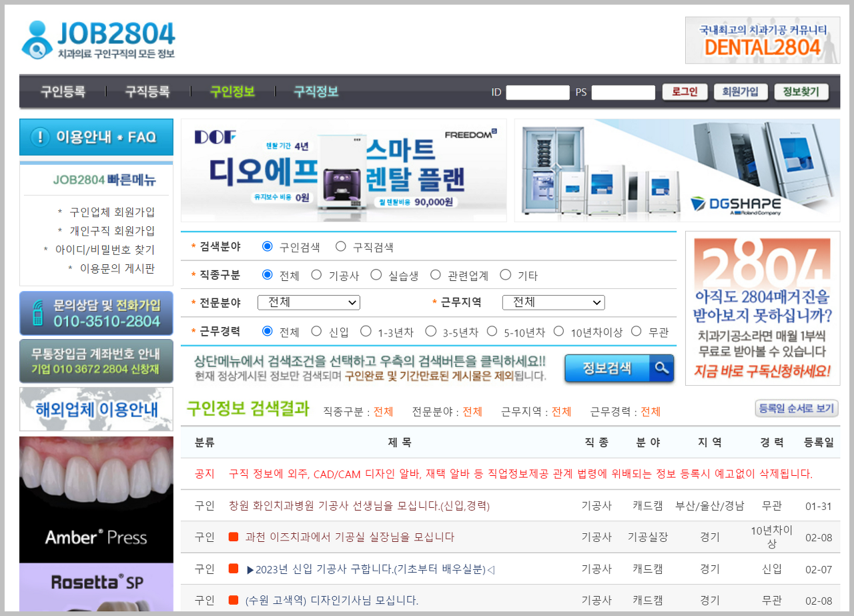Select 실습생 radio button
This screenshot has width=854, height=616.
(376, 274)
